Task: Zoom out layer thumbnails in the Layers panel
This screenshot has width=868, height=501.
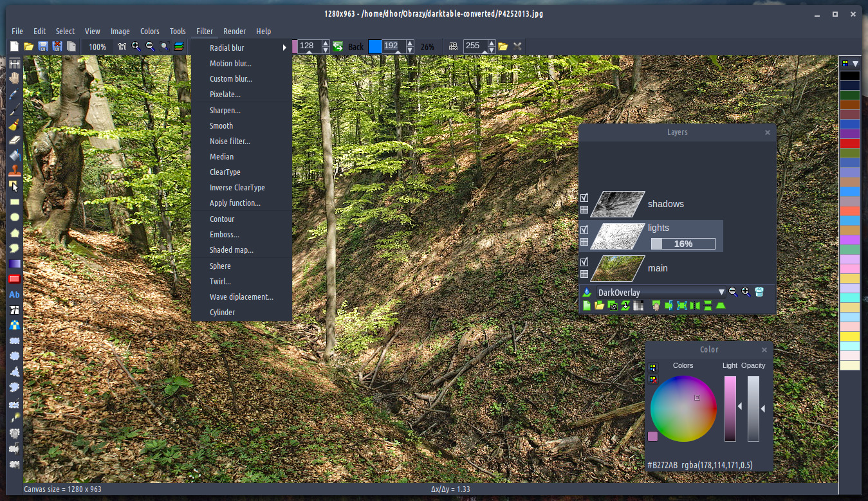Action: tap(733, 292)
